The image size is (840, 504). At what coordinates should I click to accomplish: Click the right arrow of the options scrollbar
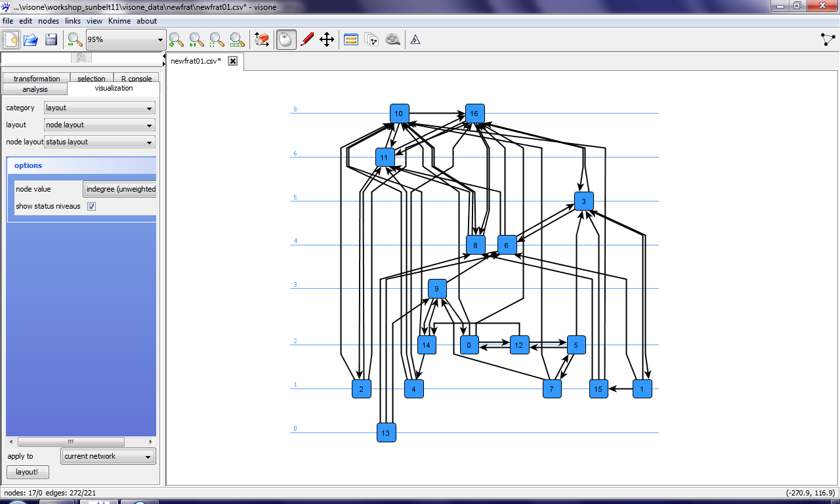pos(151,442)
